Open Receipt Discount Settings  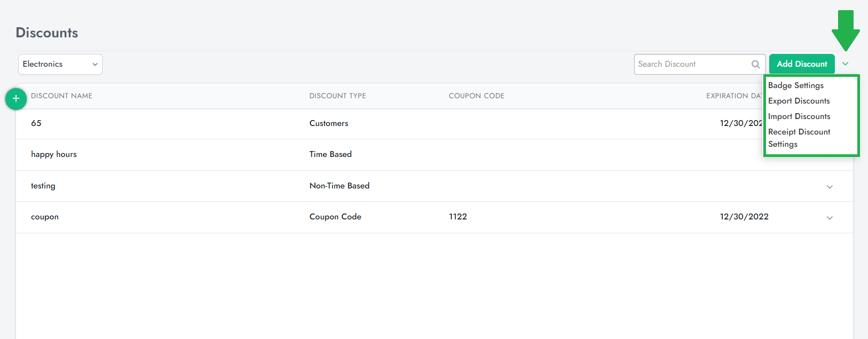pos(799,138)
